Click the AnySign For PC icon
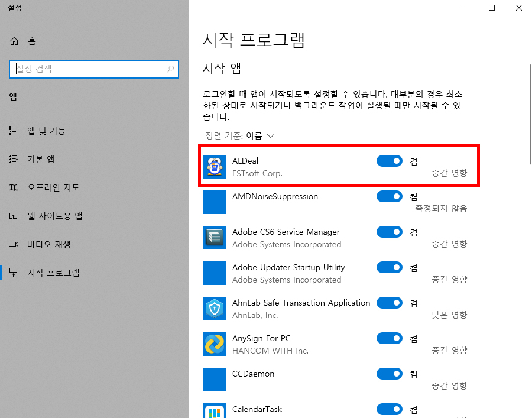Image resolution: width=532 pixels, height=418 pixels. (215, 344)
